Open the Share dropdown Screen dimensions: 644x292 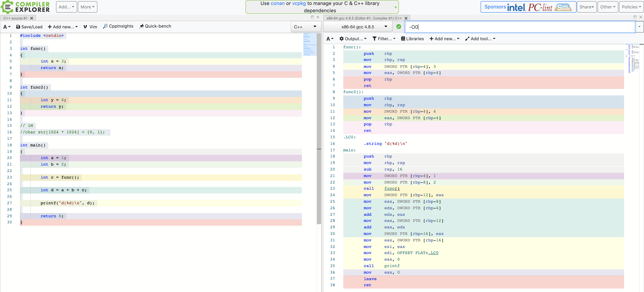coord(586,7)
